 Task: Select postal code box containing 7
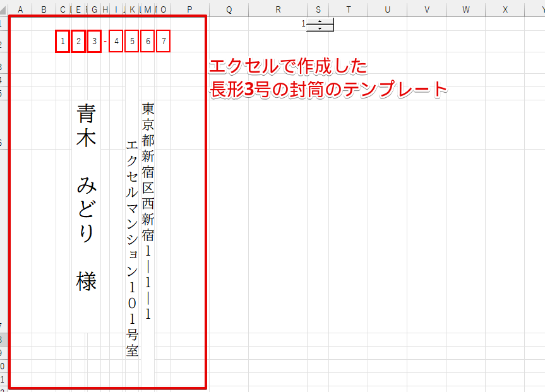163,42
